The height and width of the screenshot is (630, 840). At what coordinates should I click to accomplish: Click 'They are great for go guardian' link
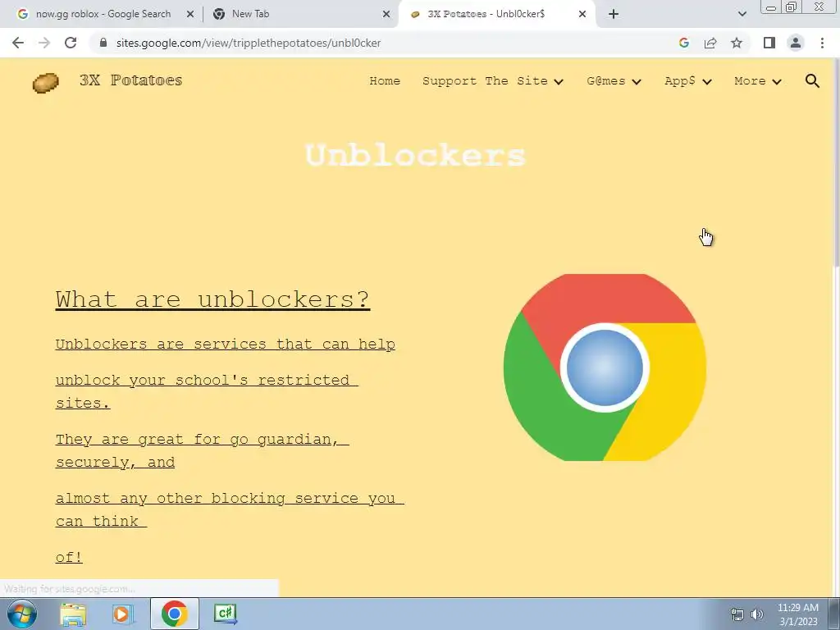point(203,450)
